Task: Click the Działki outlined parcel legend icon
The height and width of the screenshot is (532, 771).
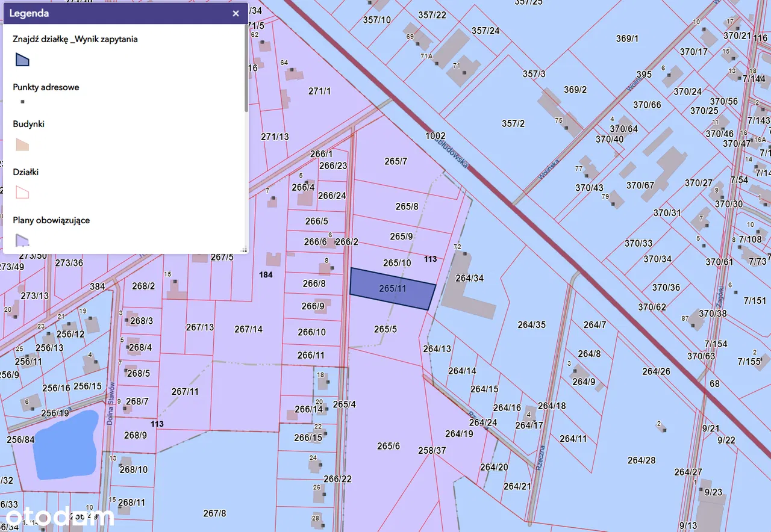Action: pos(22,193)
